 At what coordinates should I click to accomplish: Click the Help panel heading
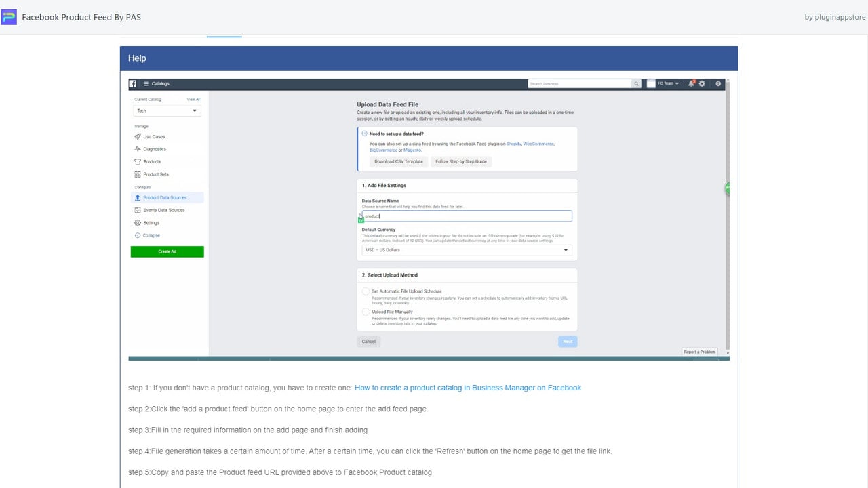click(137, 58)
